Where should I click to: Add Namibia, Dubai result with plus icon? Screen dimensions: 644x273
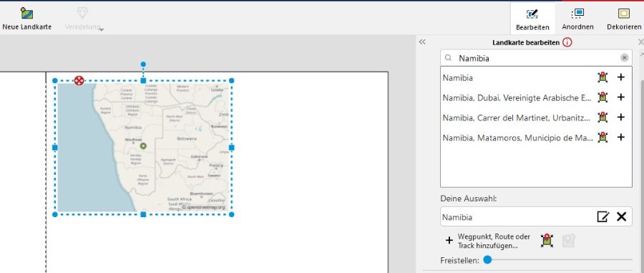coord(621,97)
